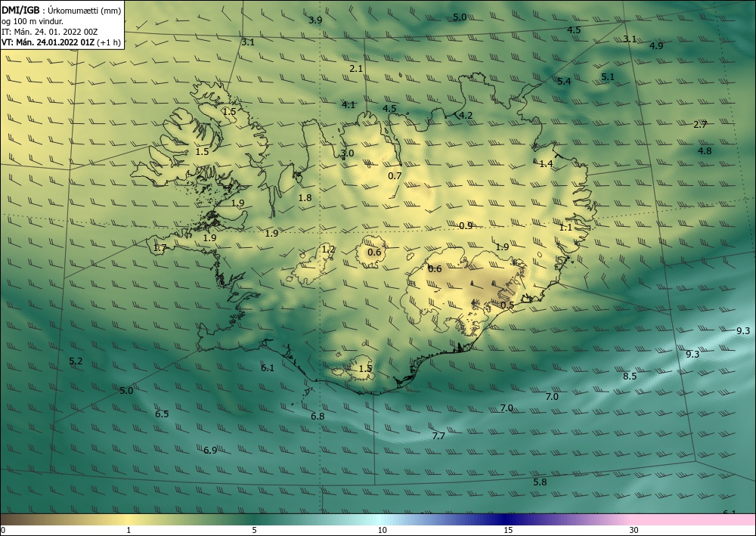Image resolution: width=756 pixels, height=536 pixels.
Task: Select the 6.8 value label
Action: (318, 416)
